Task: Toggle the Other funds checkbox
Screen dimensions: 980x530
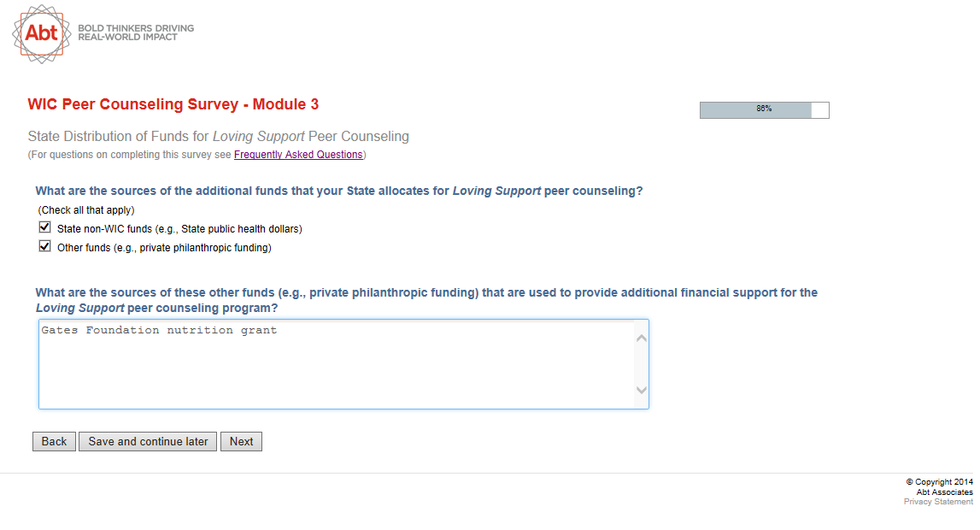Action: click(x=45, y=247)
